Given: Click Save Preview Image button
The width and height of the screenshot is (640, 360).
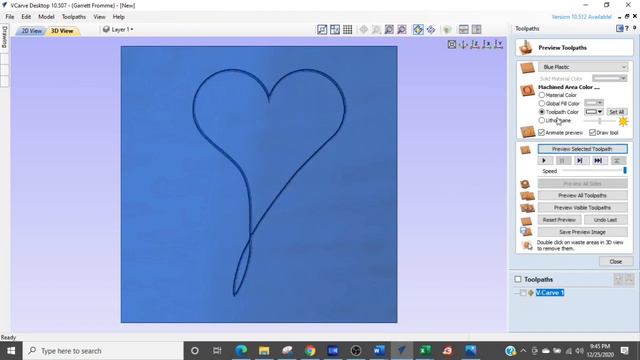Looking at the screenshot, I should (x=582, y=232).
